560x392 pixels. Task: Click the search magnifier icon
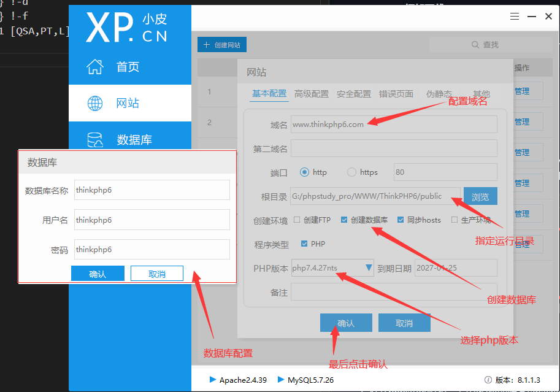coord(475,45)
